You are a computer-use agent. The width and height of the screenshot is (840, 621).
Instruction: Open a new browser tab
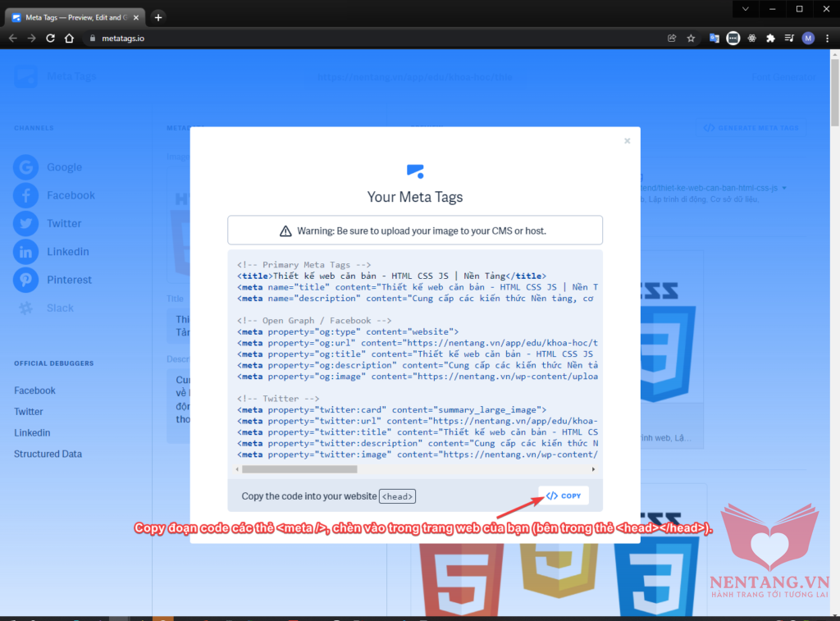158,16
